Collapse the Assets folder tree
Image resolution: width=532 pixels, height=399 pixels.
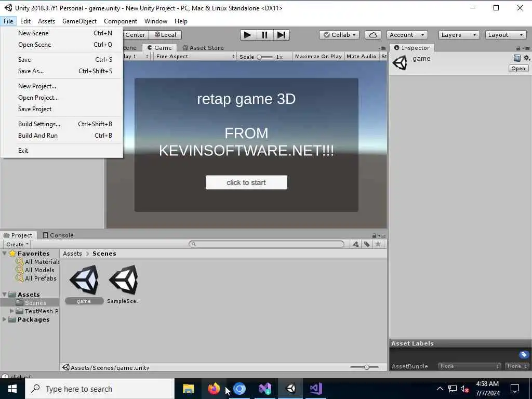click(x=4, y=295)
